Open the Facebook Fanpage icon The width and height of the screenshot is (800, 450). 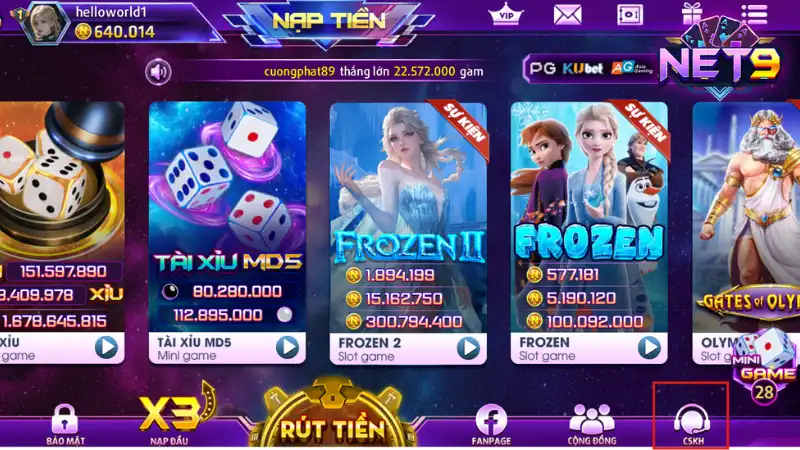tap(491, 424)
